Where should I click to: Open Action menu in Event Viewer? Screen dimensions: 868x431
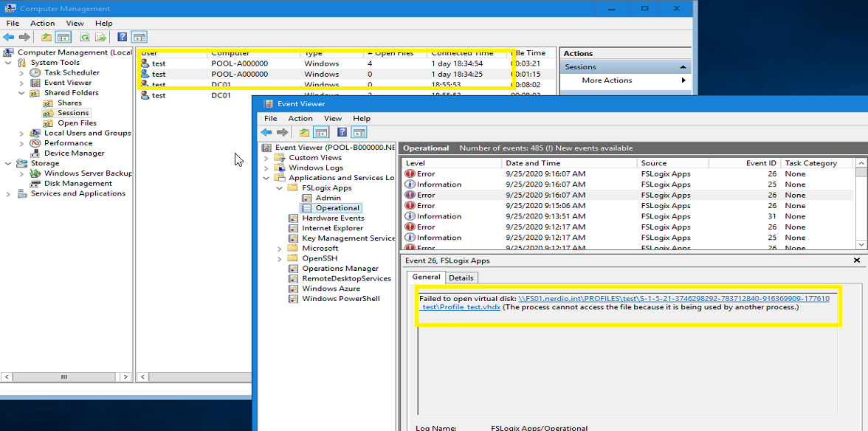[300, 118]
